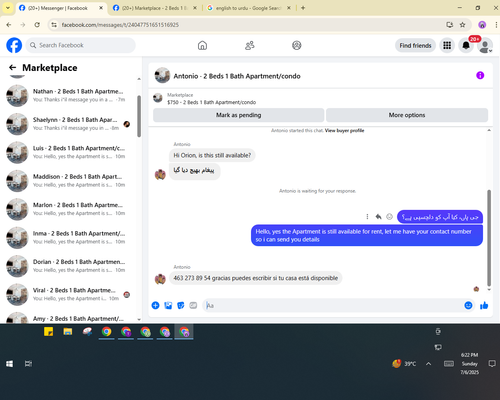The width and height of the screenshot is (500, 400).
Task: Open more options dots beside Urdu message
Action: [x=367, y=217]
